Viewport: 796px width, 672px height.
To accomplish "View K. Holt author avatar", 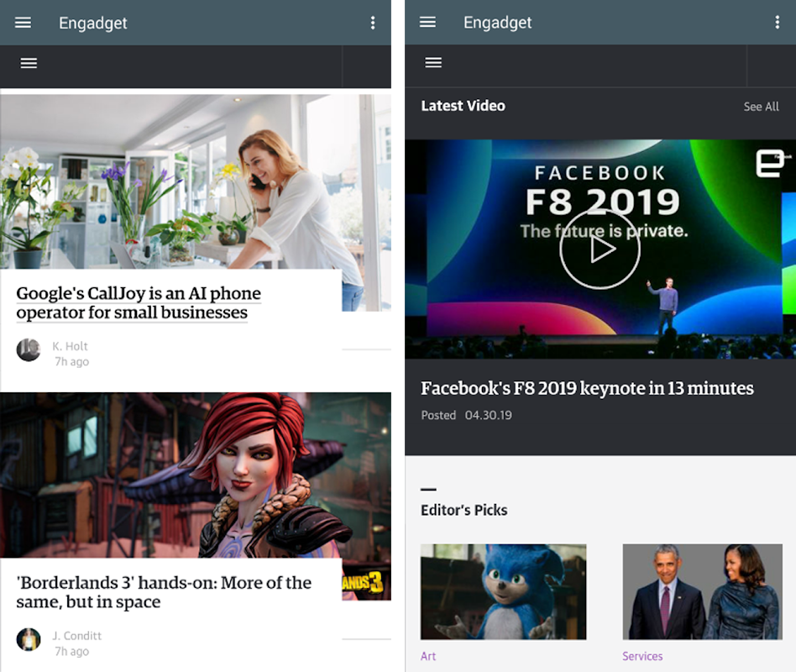I will (29, 350).
